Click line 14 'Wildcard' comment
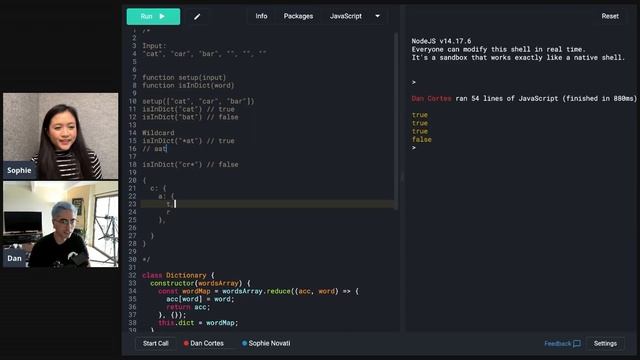This screenshot has width=640, height=360. pyautogui.click(x=158, y=133)
